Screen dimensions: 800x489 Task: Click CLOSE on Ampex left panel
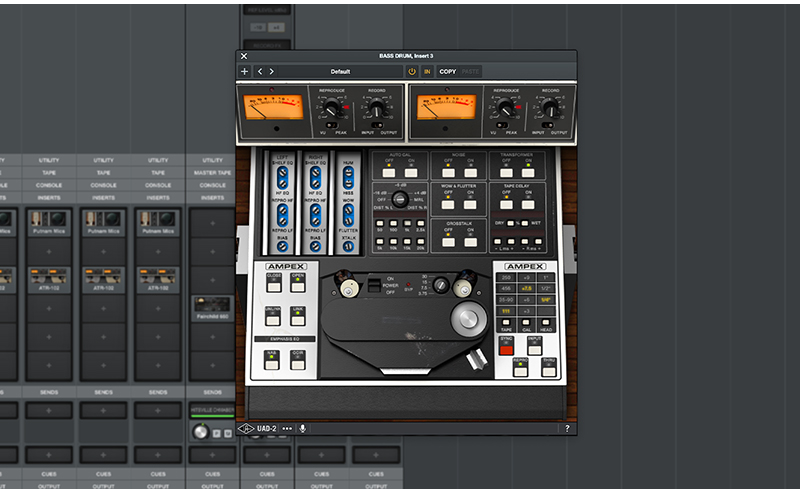274,285
